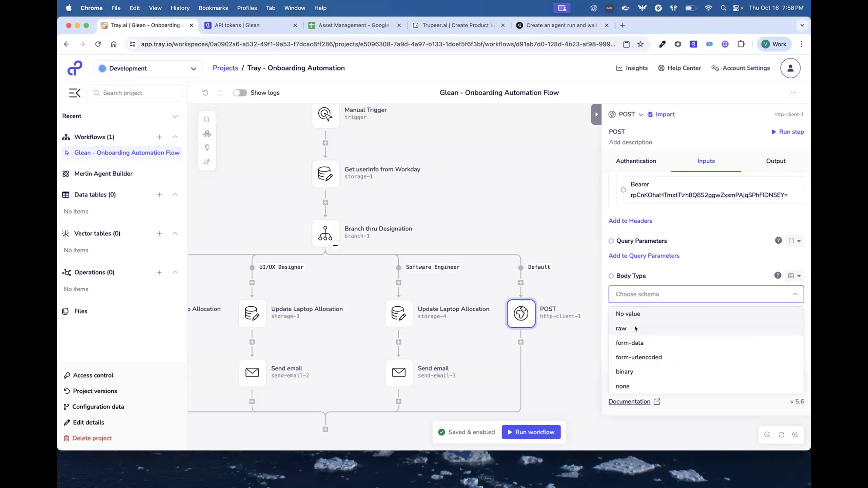Expand the Development workspace selector
868x488 pixels.
(193, 68)
